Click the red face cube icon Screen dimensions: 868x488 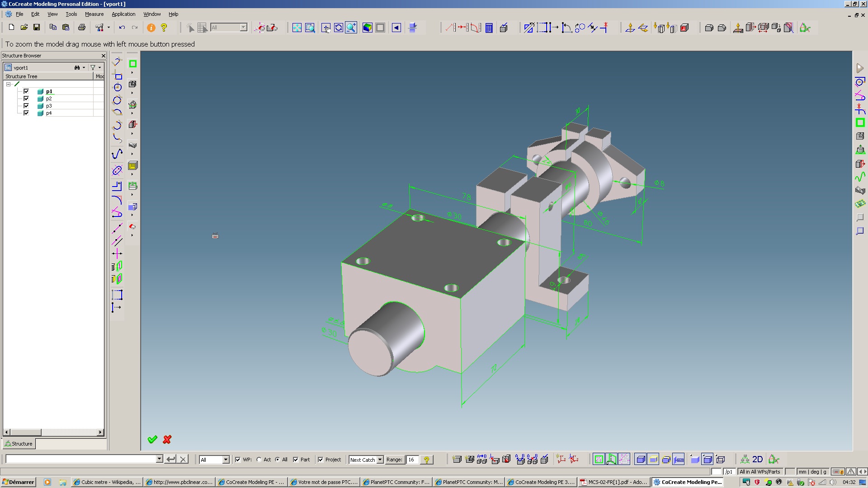[684, 28]
